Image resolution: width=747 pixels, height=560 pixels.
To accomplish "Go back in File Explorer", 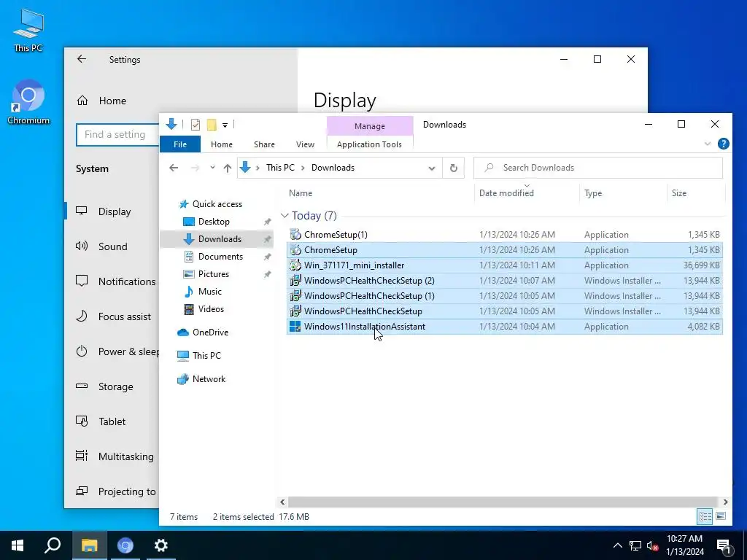I will (174, 168).
